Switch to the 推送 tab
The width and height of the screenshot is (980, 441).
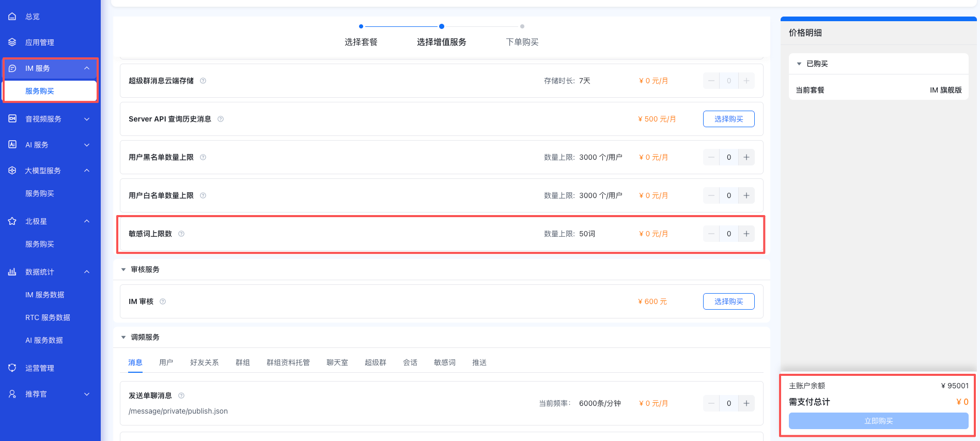coord(479,362)
